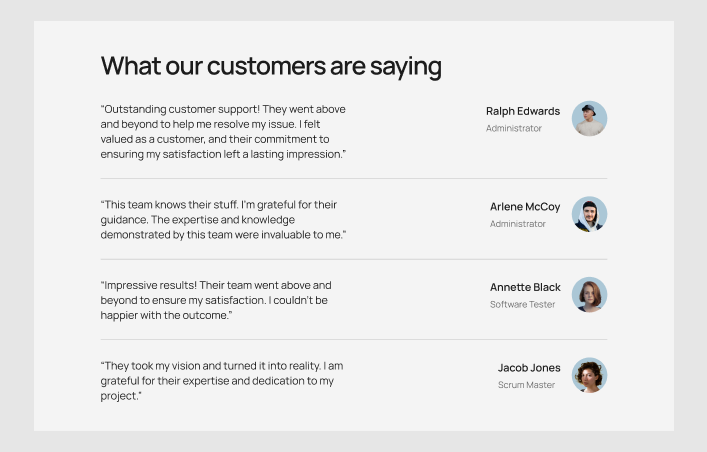The height and width of the screenshot is (452, 707).
Task: Click Annette Black's profile avatar
Action: pyautogui.click(x=589, y=295)
